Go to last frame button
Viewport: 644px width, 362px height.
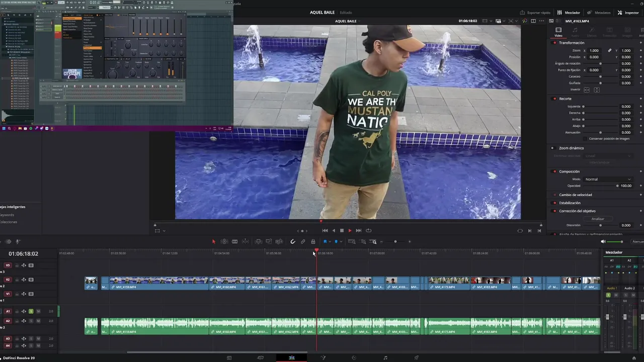click(x=358, y=231)
